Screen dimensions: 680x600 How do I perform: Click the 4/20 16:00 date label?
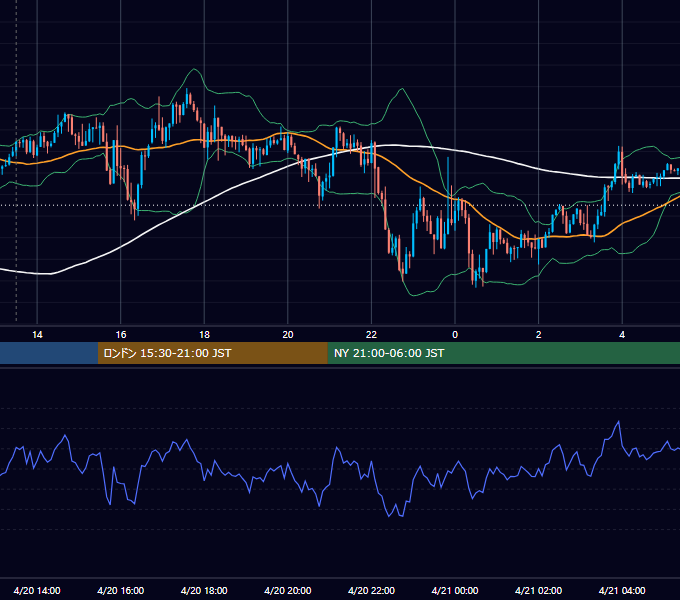[x=121, y=590]
